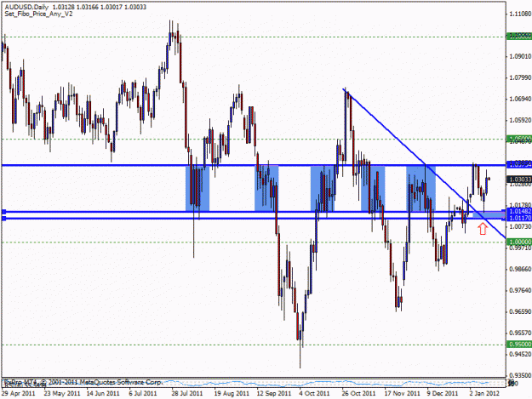
Task: Click the 1.09010 price axis value
Action: coord(520,56)
